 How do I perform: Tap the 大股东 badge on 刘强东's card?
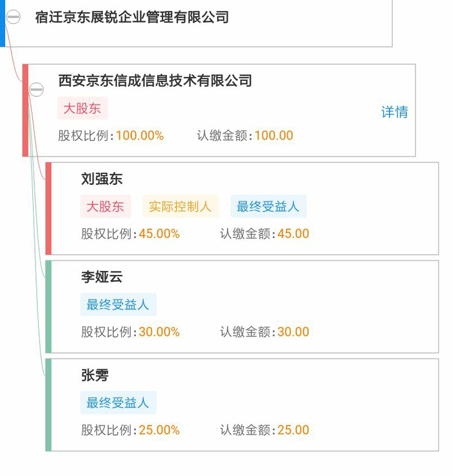105,207
